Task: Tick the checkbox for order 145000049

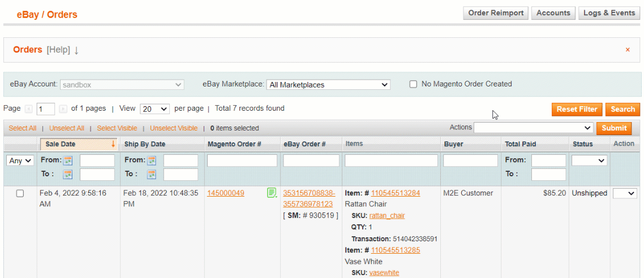Action: (x=20, y=193)
